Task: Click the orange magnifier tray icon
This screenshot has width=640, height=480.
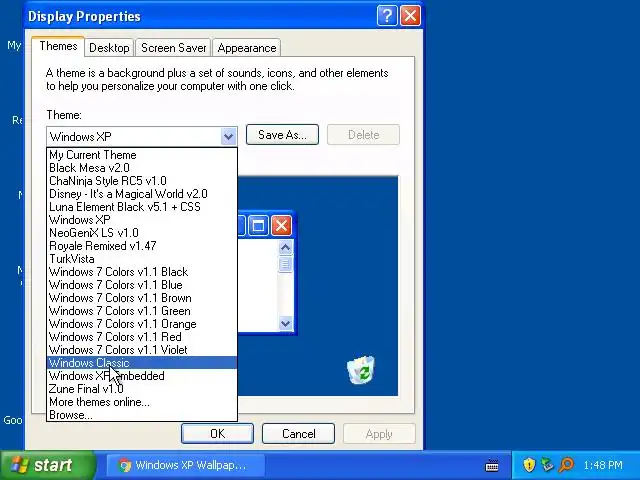Action: [566, 465]
